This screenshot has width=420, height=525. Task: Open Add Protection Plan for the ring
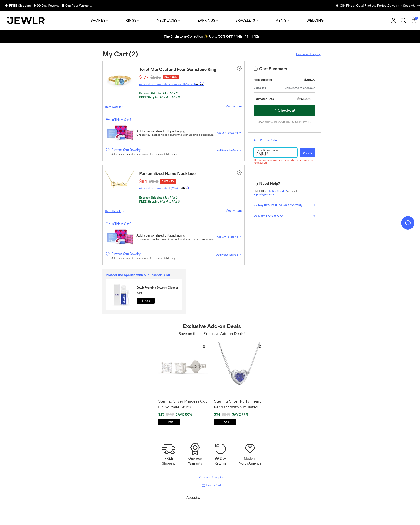click(x=228, y=151)
